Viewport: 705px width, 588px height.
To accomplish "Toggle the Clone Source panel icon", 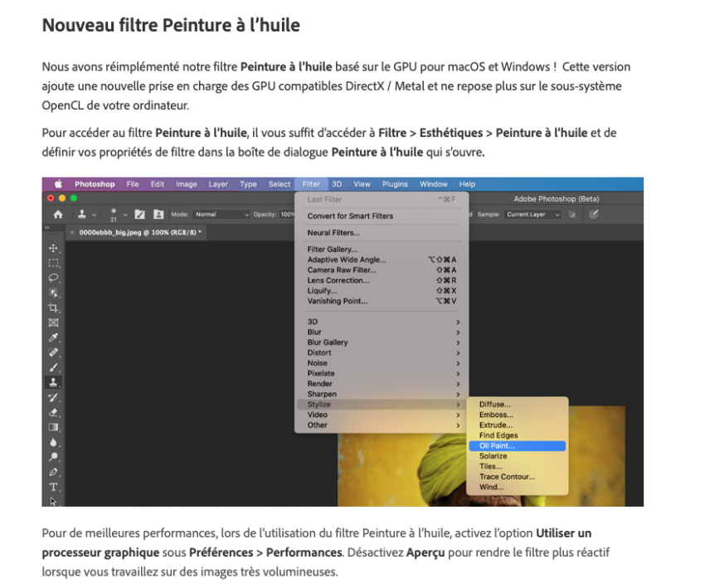I will (x=158, y=215).
